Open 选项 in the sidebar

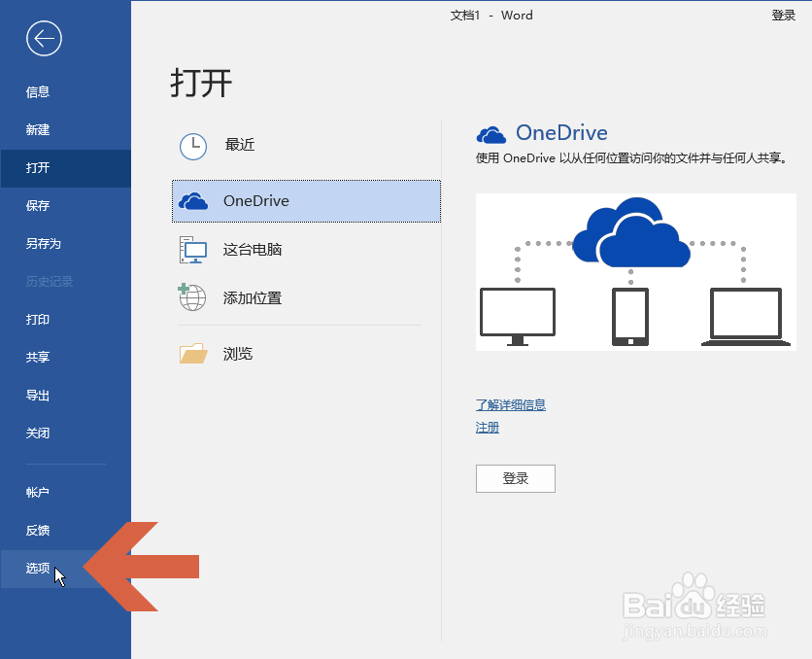pos(65,569)
